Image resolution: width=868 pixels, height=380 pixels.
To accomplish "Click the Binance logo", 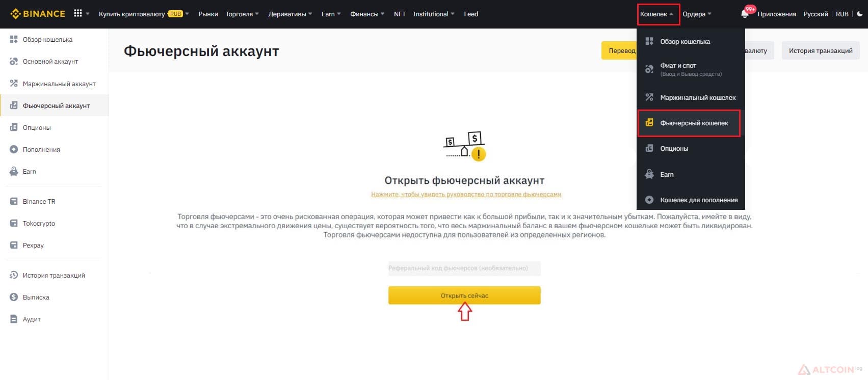I will pyautogui.click(x=38, y=14).
